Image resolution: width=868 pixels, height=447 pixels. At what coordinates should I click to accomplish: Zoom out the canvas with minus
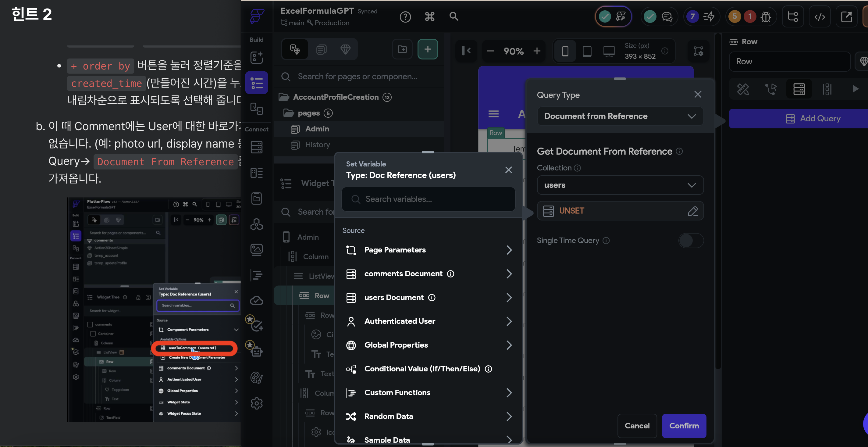point(490,51)
